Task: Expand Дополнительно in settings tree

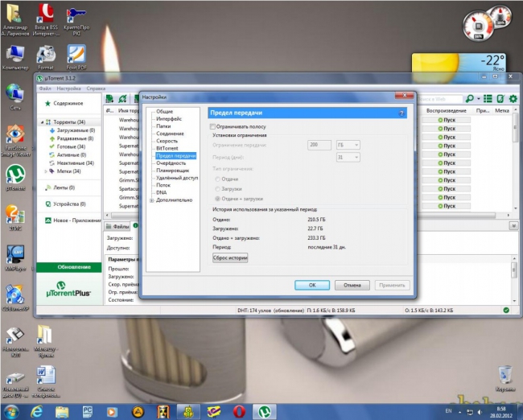Action: (x=152, y=200)
